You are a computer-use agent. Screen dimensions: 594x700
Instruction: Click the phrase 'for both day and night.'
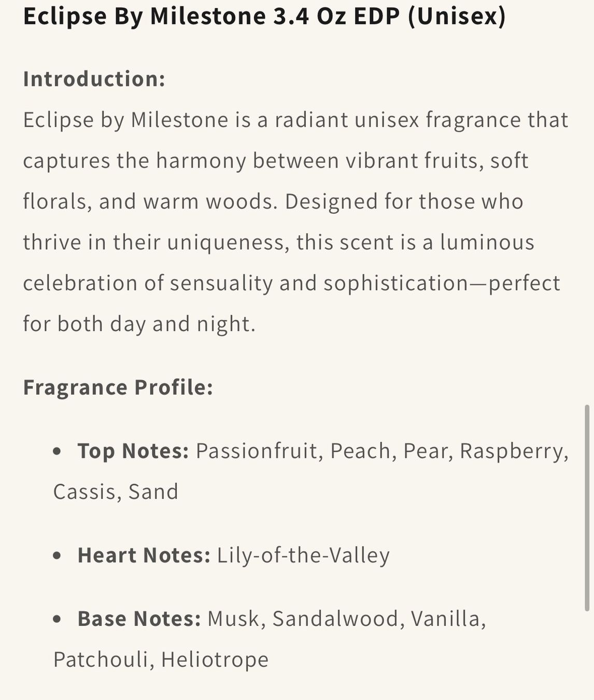139,325
